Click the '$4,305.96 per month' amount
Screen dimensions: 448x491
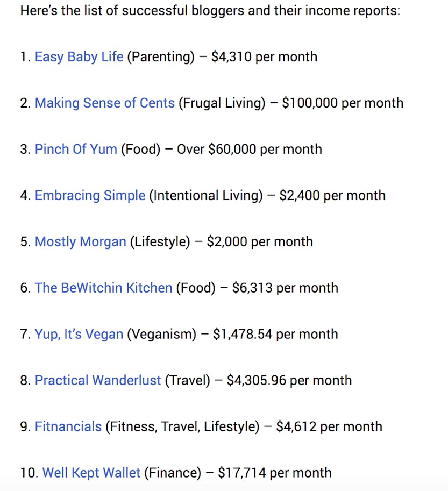[289, 381]
